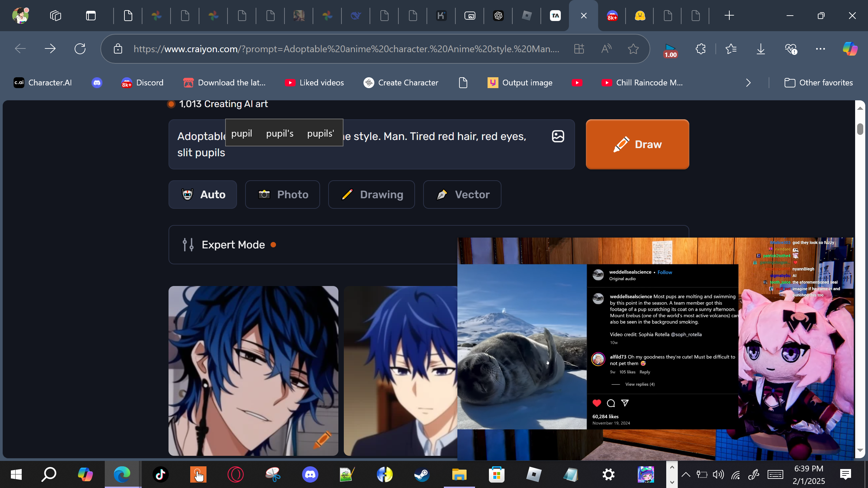868x488 pixels.
Task: Open the Downloads icon in toolbar
Action: [x=761, y=49]
